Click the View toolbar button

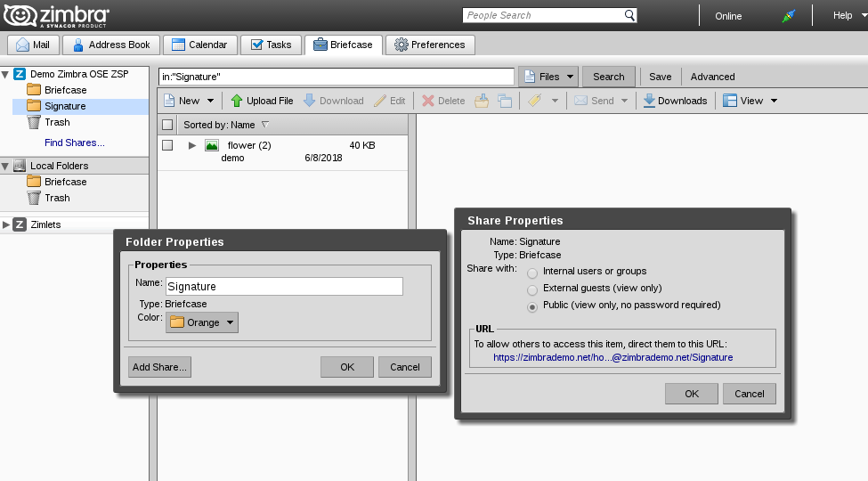pyautogui.click(x=743, y=101)
